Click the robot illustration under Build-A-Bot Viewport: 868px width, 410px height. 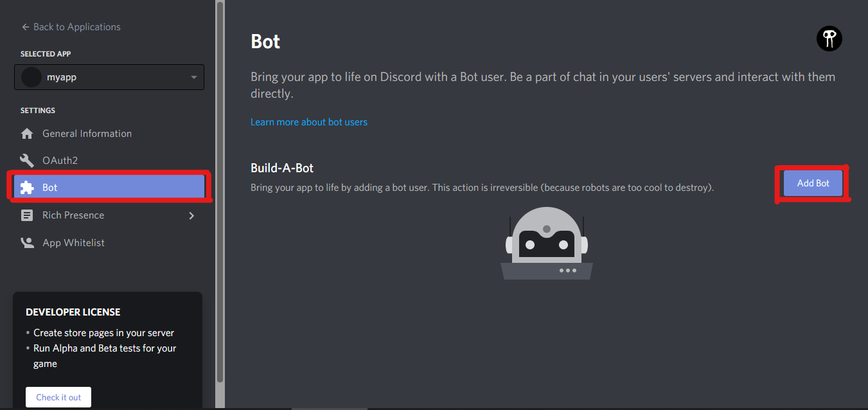click(547, 243)
